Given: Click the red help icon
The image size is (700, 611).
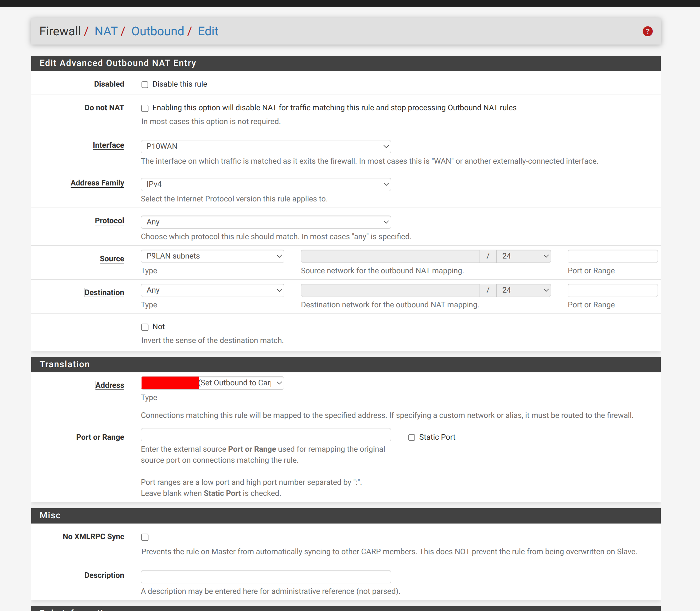Looking at the screenshot, I should [647, 31].
